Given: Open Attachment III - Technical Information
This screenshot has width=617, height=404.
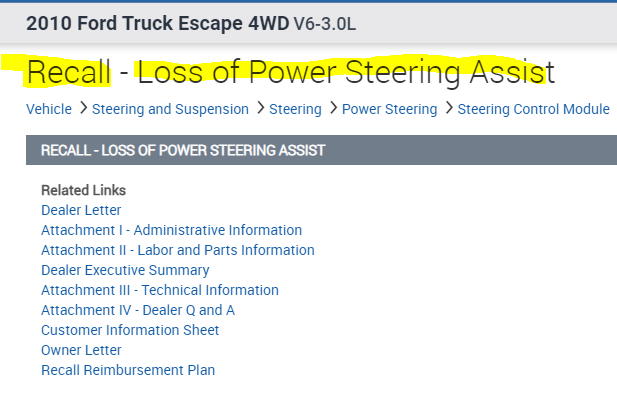Looking at the screenshot, I should click(x=160, y=290).
